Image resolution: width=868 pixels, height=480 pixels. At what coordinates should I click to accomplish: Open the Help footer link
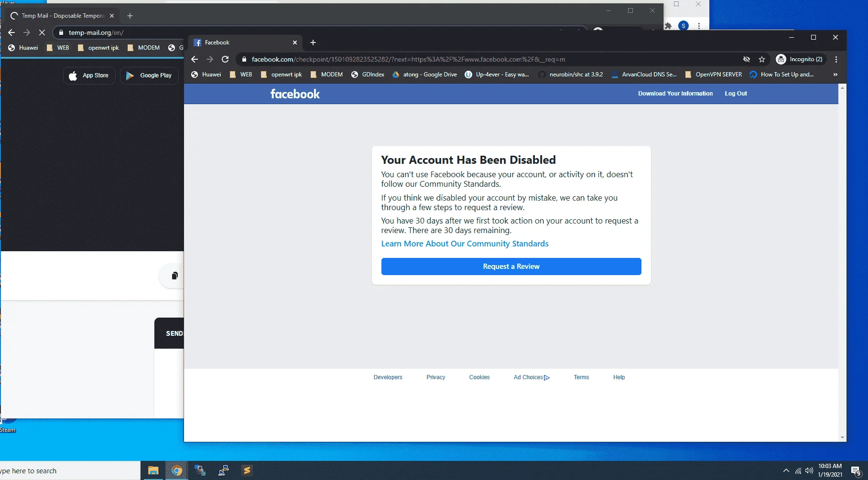pos(619,377)
